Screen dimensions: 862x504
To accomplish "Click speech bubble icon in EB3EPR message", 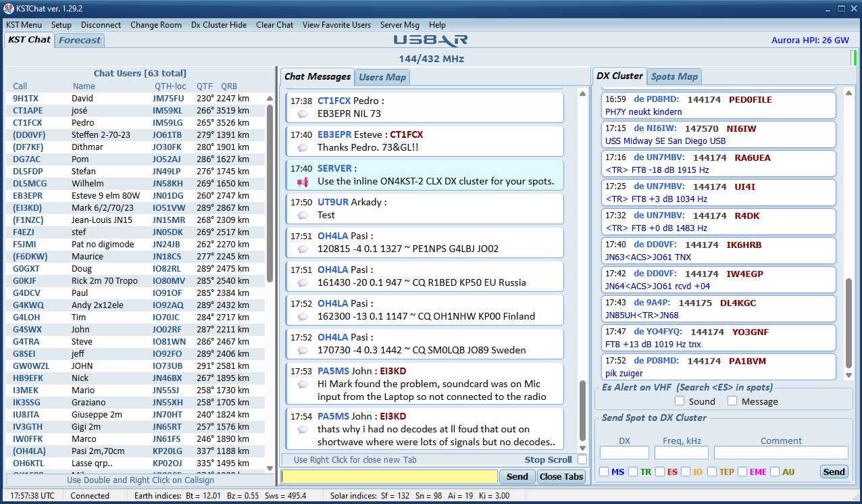I will 303,148.
